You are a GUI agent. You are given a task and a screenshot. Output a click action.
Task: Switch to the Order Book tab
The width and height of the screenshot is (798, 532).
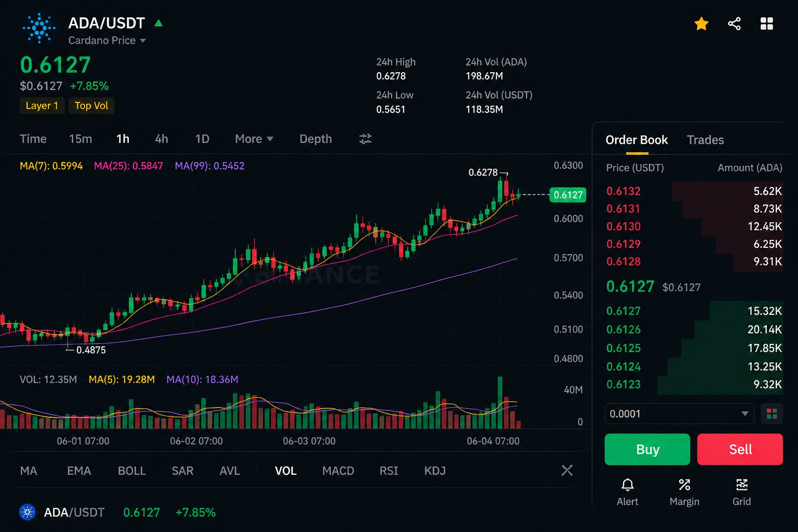[636, 140]
